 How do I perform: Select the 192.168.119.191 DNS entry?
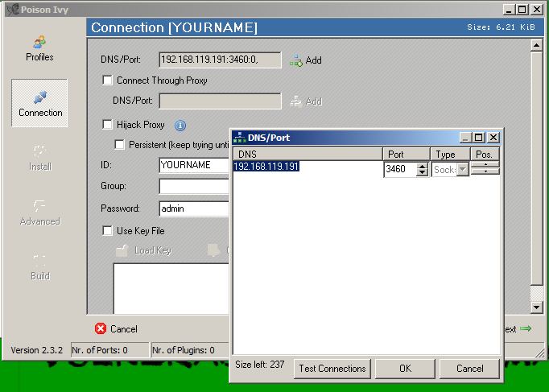(266, 167)
